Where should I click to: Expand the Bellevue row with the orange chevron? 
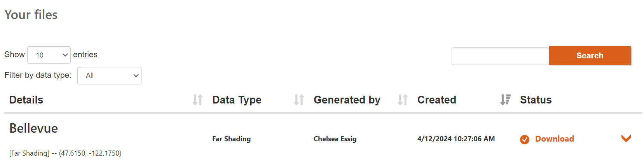[626, 138]
